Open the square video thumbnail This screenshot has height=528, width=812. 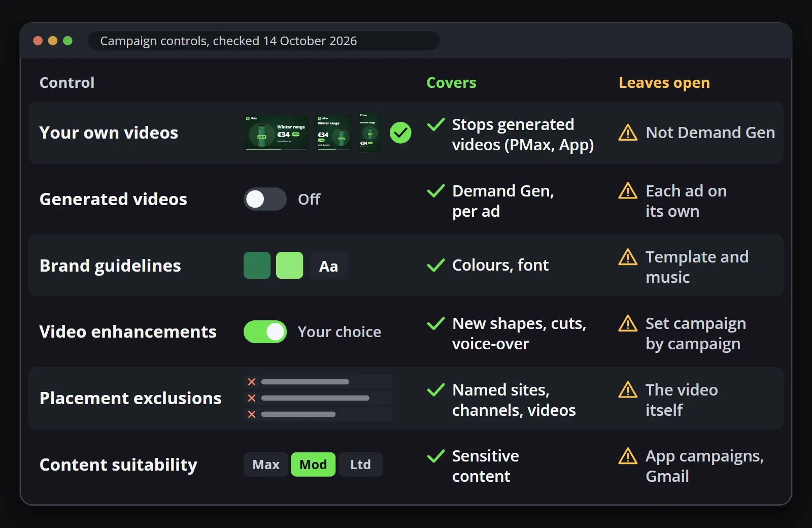pos(333,133)
